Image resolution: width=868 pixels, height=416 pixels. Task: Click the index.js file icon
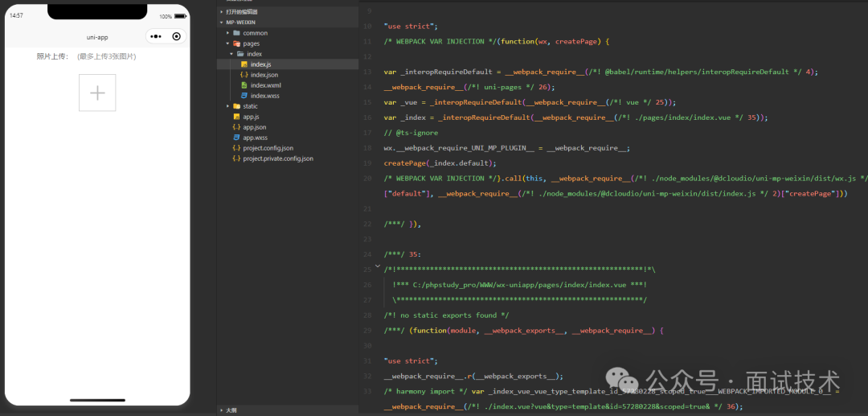point(244,65)
